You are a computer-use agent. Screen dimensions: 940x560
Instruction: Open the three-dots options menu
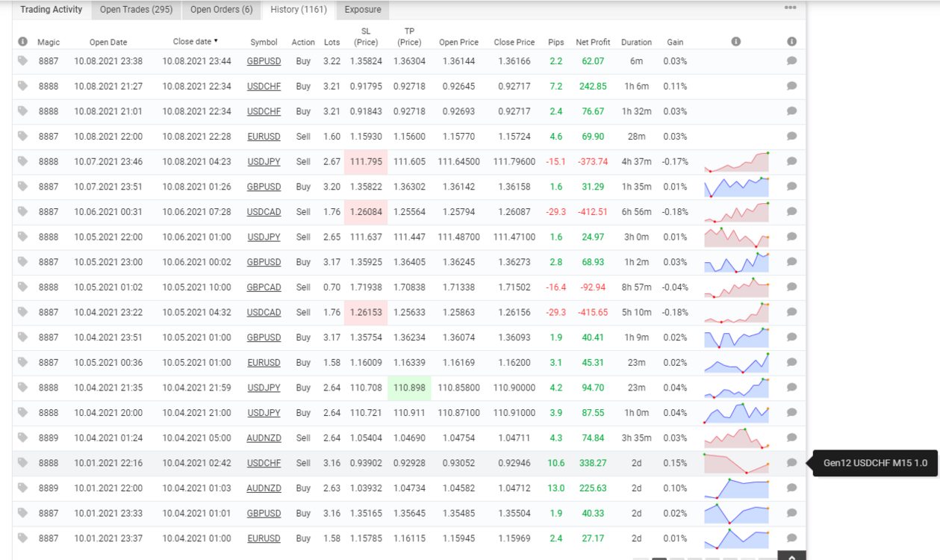pos(790,7)
